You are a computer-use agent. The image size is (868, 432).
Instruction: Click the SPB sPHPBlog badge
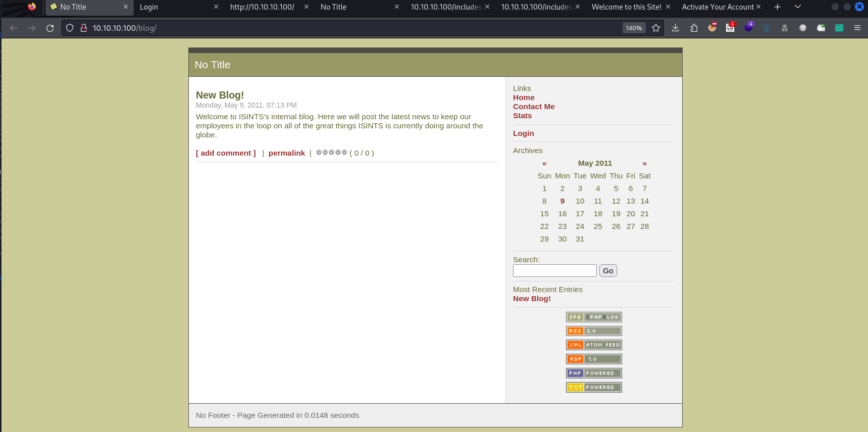click(x=594, y=317)
